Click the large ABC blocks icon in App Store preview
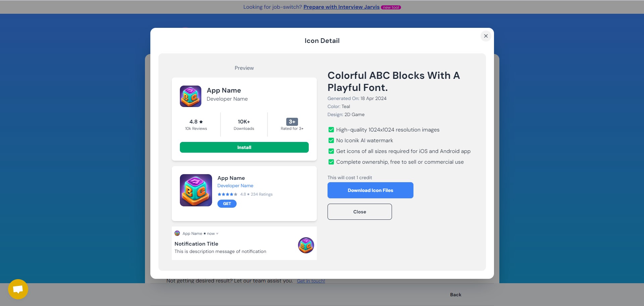The height and width of the screenshot is (306, 644). click(196, 190)
